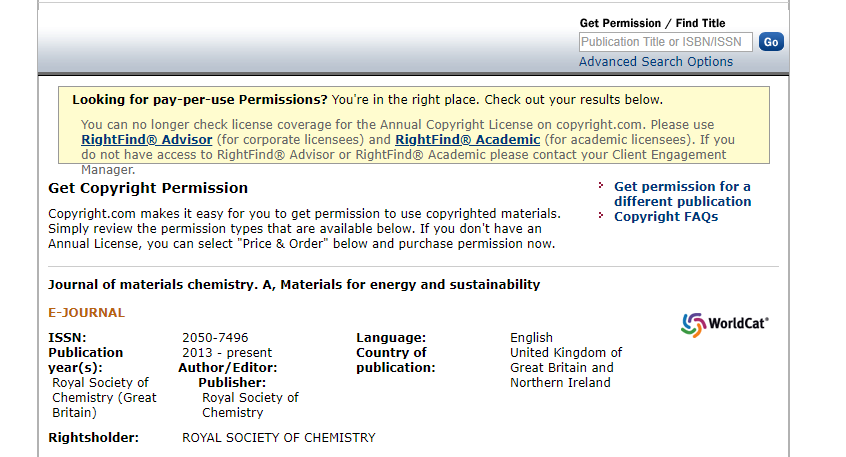Image resolution: width=846 pixels, height=457 pixels.
Task: Click red arrow beside different publication link
Action: click(601, 186)
